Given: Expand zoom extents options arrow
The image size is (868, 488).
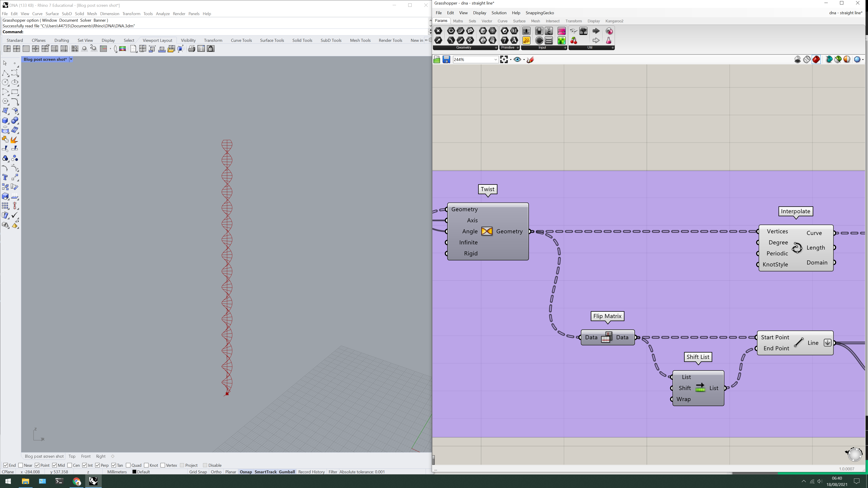Looking at the screenshot, I should click(x=510, y=60).
